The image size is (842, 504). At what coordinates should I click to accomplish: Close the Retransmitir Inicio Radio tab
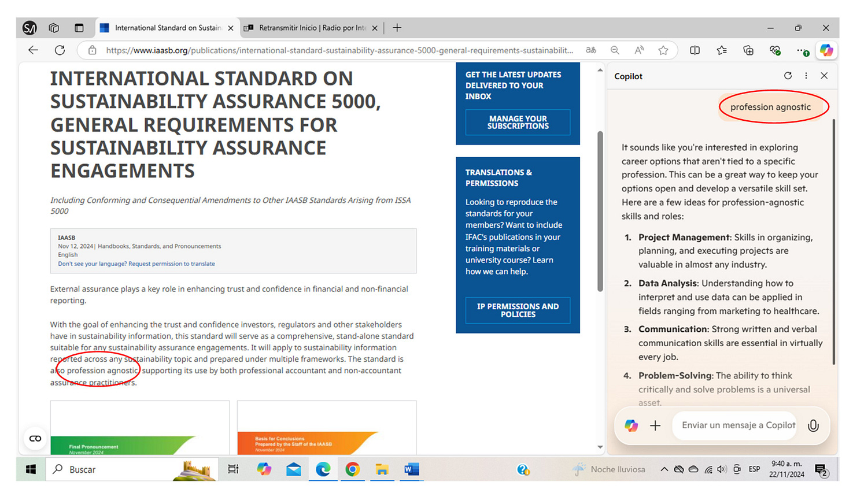[x=375, y=28]
